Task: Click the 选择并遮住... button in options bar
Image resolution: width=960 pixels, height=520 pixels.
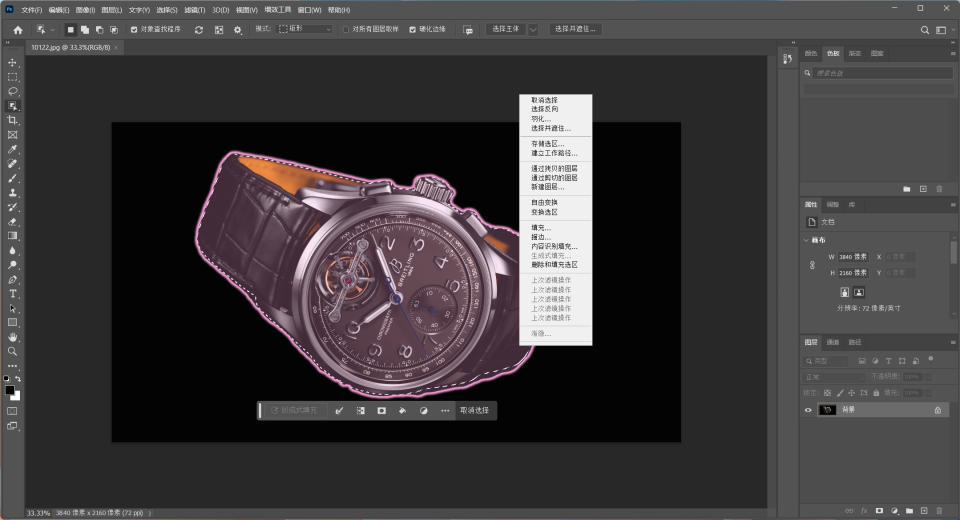Action: coord(575,30)
